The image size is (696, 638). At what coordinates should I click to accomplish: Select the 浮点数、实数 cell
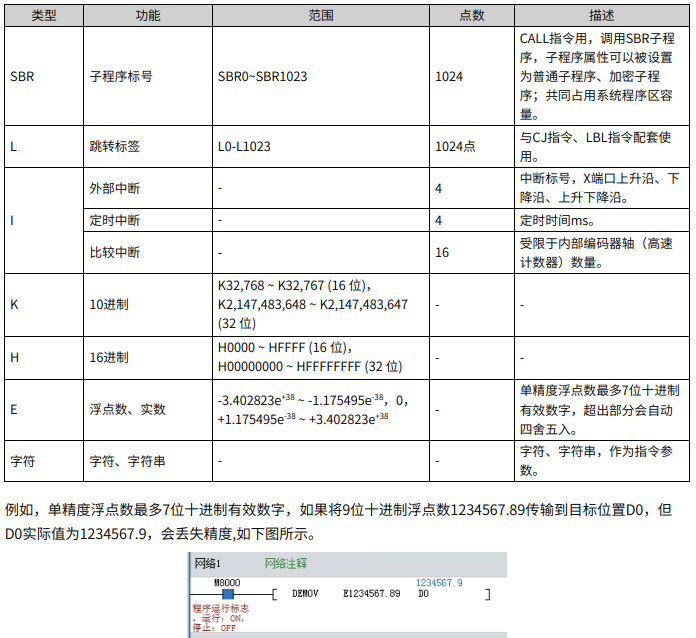click(x=148, y=410)
